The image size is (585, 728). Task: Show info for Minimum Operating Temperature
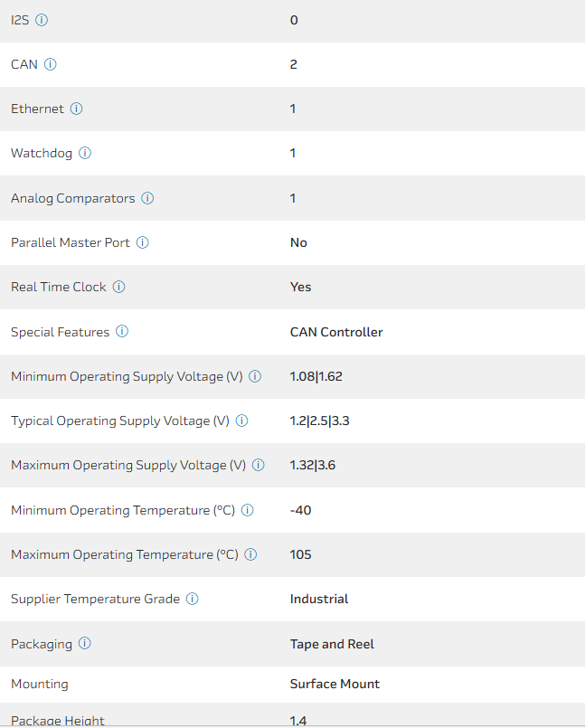pyautogui.click(x=248, y=510)
